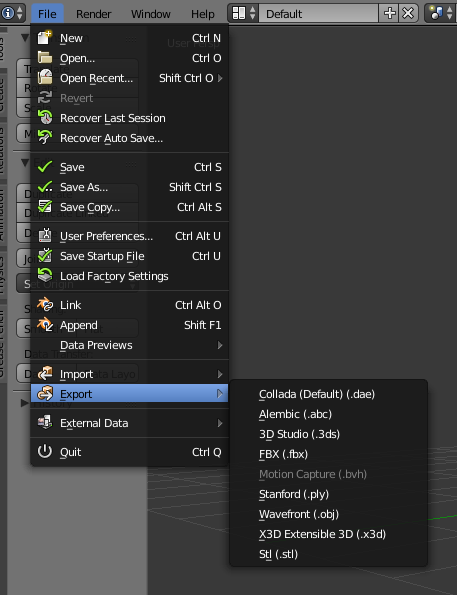Click the Import icon
The image size is (457, 595).
point(45,373)
